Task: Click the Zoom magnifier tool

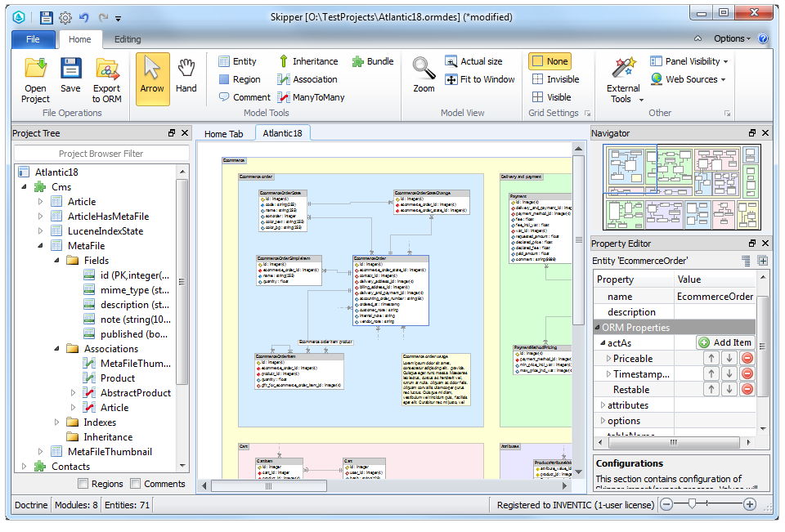Action: pyautogui.click(x=424, y=75)
